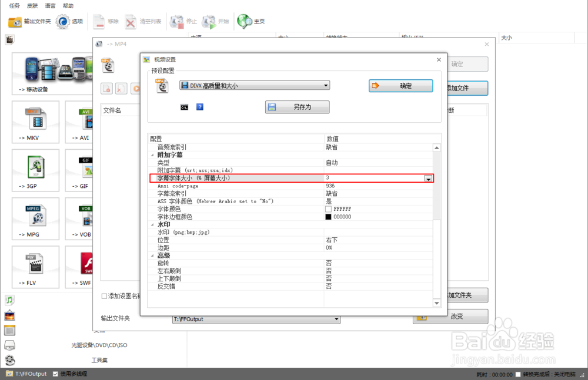This screenshot has height=380, width=588.
Task: Open the document category icon in sidebar
Action: [10, 330]
